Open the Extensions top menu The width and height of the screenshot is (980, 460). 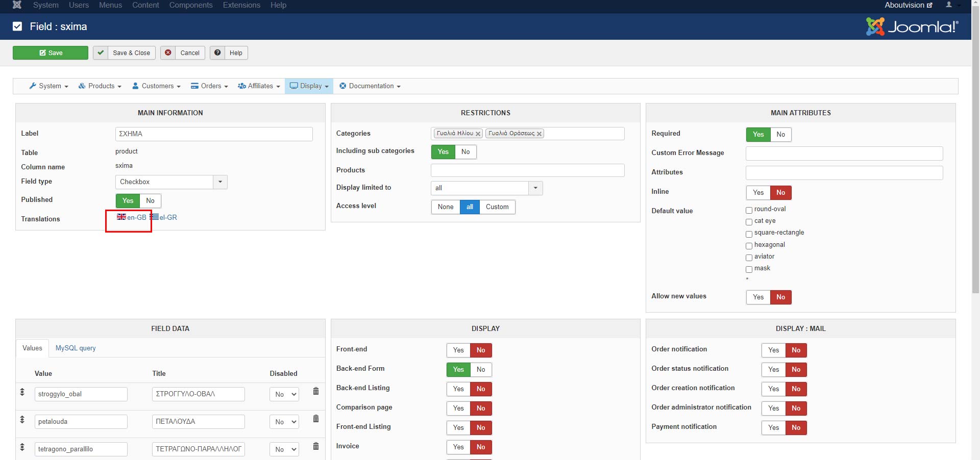241,5
